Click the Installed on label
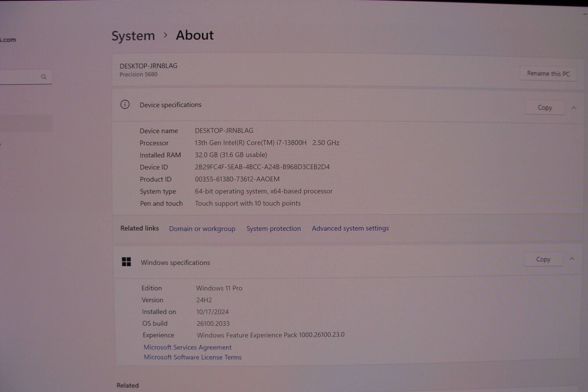This screenshot has width=588, height=392. (x=159, y=312)
